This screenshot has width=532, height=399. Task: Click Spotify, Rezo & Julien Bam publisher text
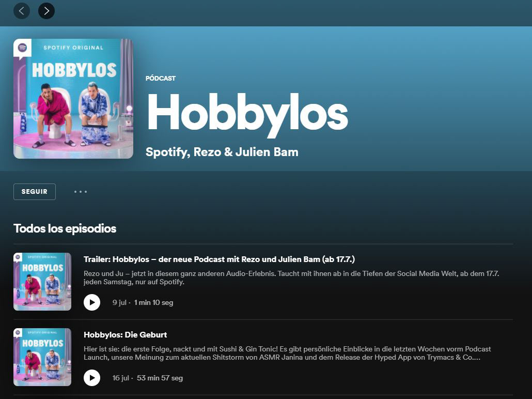(222, 152)
